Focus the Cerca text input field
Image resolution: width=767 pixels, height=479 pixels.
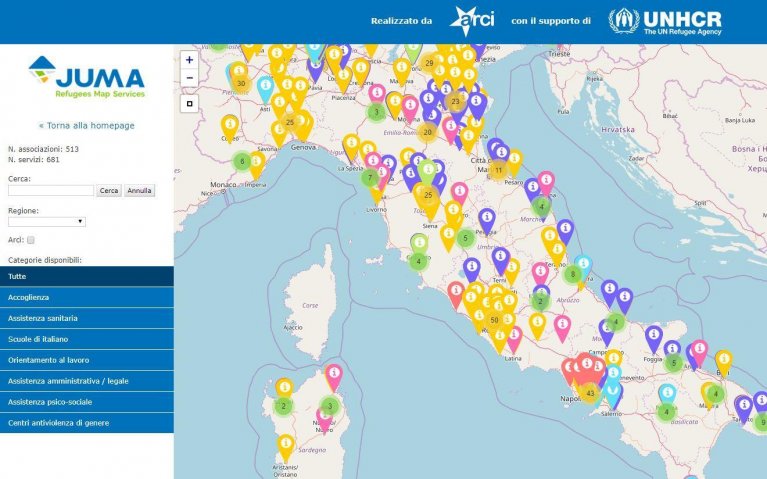51,190
